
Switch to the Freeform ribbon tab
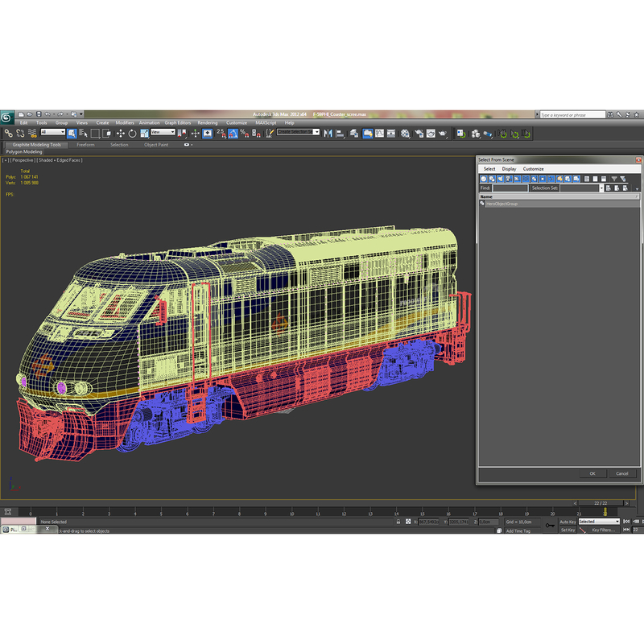[x=85, y=145]
